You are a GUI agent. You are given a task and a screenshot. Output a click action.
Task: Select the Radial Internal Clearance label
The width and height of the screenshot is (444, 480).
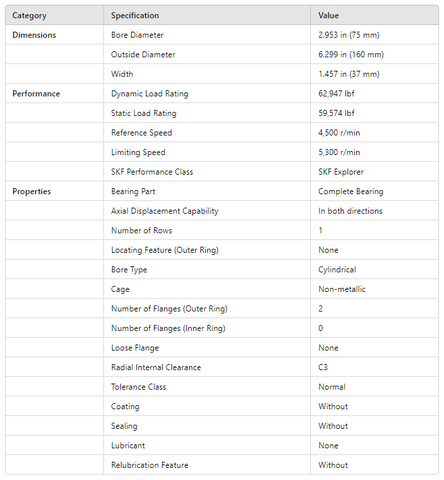click(156, 367)
